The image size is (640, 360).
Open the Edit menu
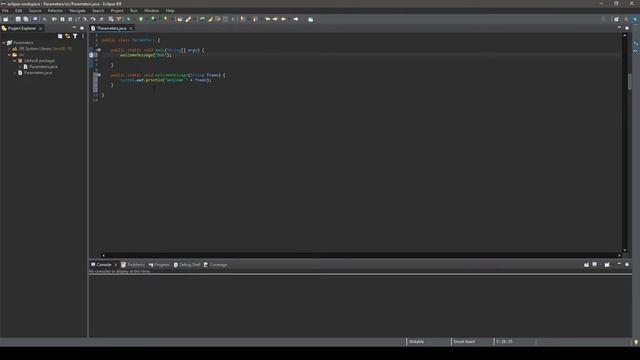[18, 11]
